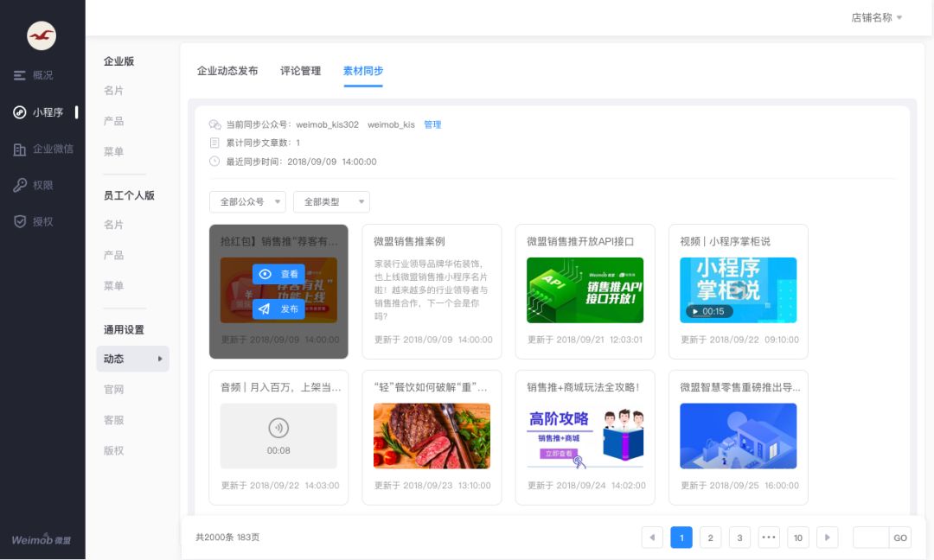Switch to 企业动态发布 tab
The image size is (934, 560).
click(x=227, y=71)
